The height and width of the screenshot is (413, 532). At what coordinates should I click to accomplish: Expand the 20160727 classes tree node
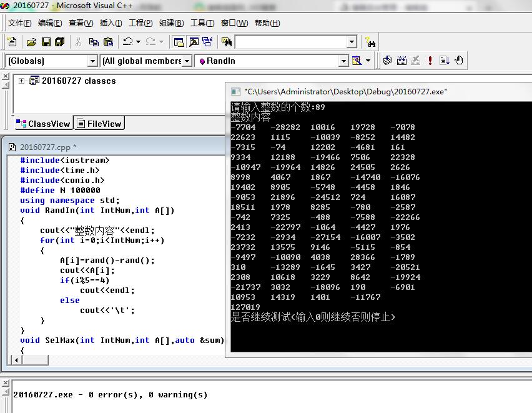point(21,81)
